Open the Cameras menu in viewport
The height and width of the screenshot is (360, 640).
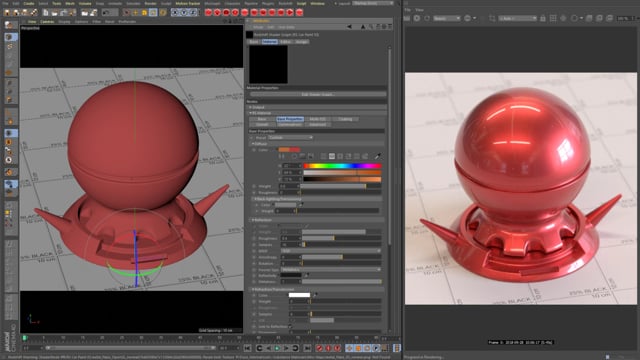[x=47, y=22]
